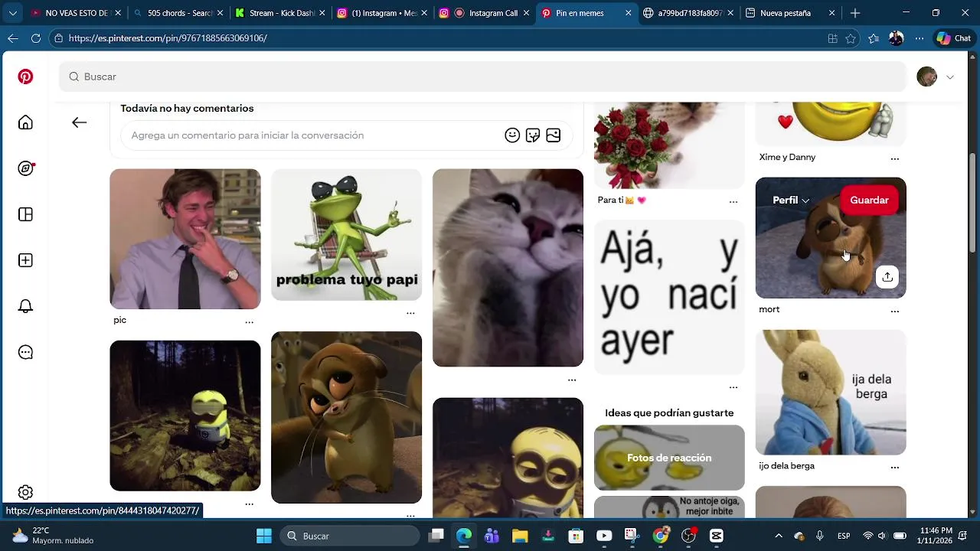Open File Explorer from the taskbar
The image size is (980, 551).
click(x=520, y=536)
